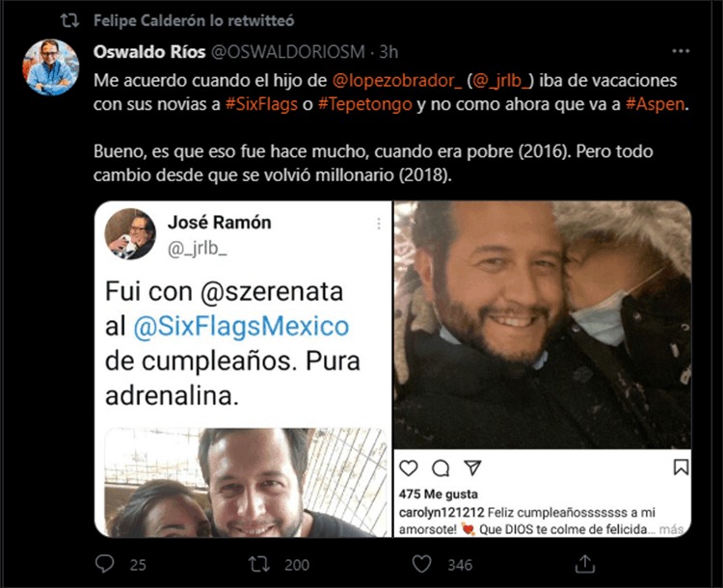Follow the #Aspen hashtag

[655, 105]
